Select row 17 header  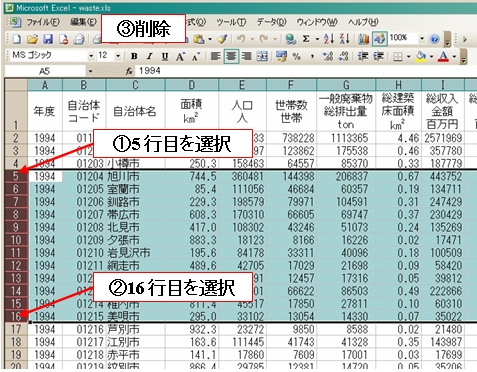pyautogui.click(x=16, y=329)
